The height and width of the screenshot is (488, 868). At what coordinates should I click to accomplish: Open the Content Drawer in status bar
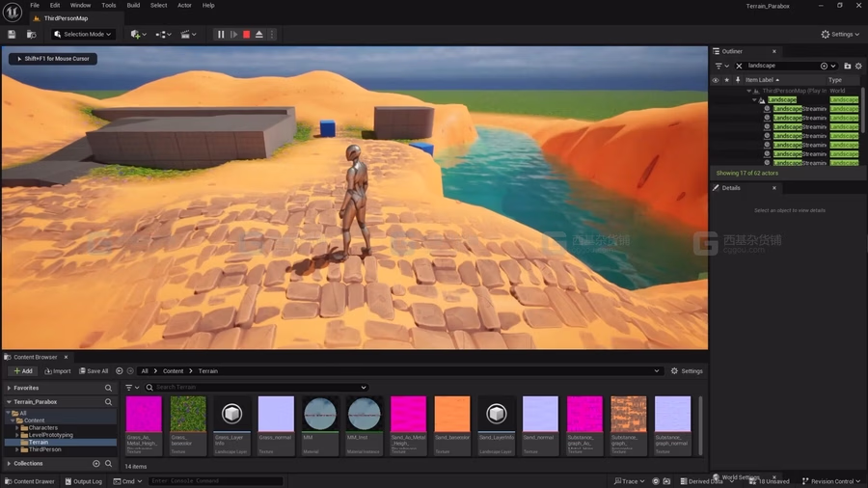[x=30, y=481]
